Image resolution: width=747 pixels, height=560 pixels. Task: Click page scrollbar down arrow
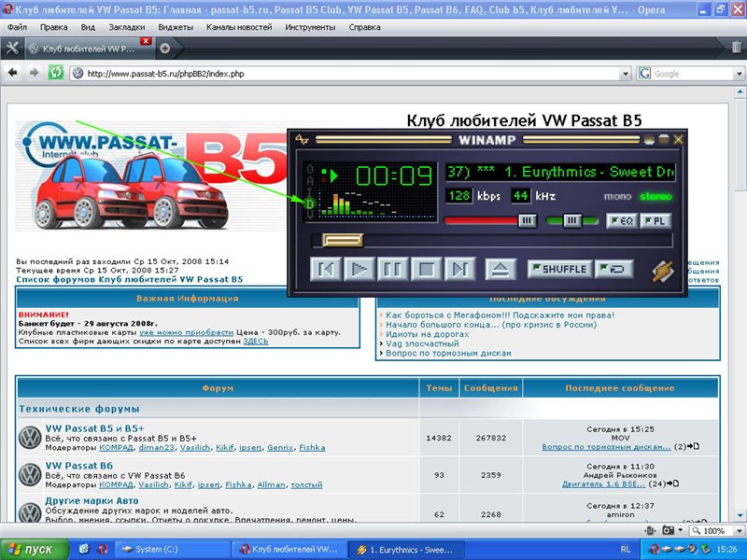click(740, 515)
